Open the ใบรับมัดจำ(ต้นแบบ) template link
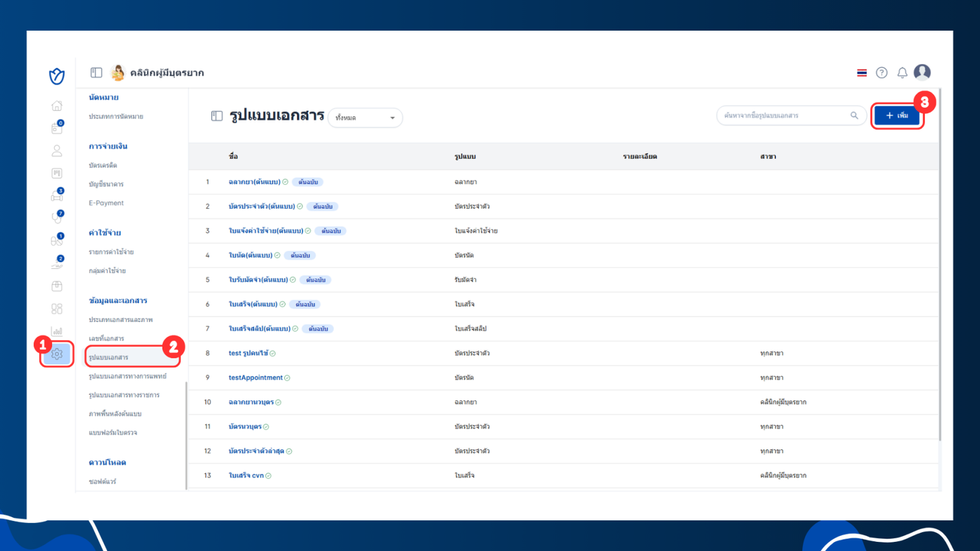The image size is (980, 551). tap(258, 280)
